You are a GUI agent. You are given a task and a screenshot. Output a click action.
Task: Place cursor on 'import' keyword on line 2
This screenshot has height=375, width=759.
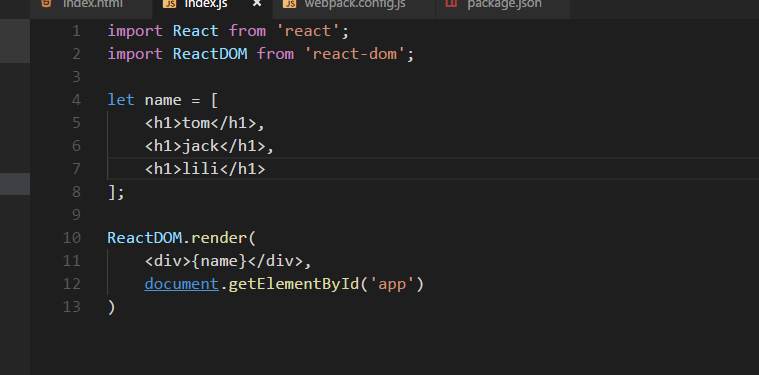coord(135,54)
